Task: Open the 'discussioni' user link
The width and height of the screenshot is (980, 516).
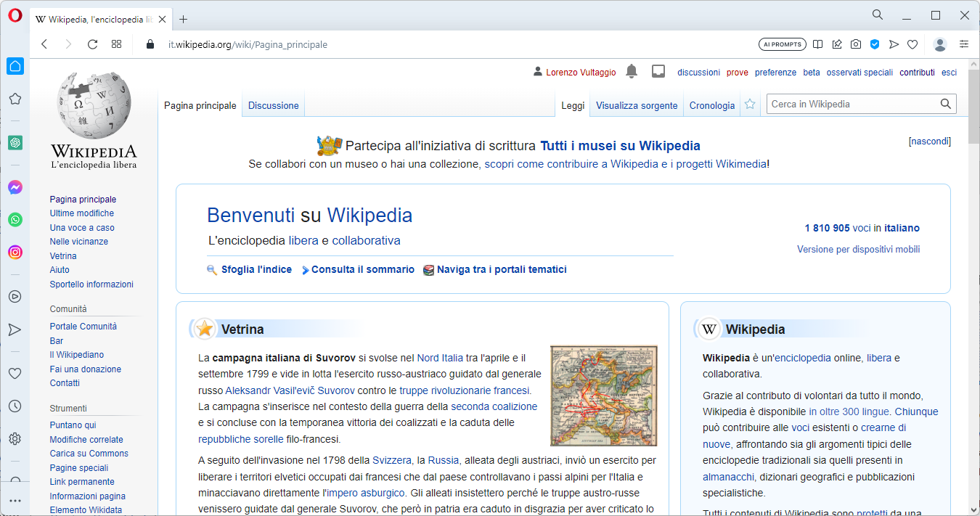Action: pyautogui.click(x=698, y=72)
